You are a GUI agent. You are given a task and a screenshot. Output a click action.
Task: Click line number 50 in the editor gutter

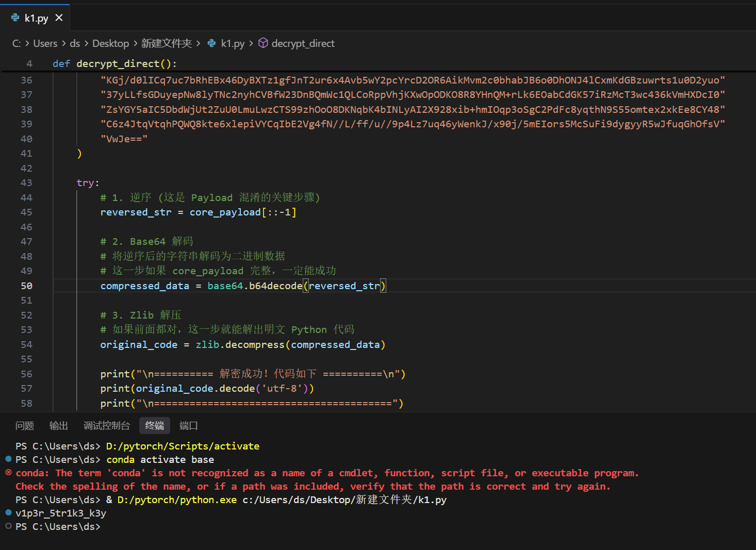26,286
